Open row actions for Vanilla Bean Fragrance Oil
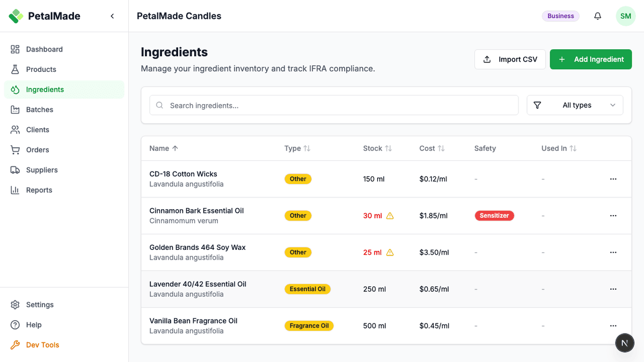Screen dimensions: 644x362 click(x=613, y=326)
